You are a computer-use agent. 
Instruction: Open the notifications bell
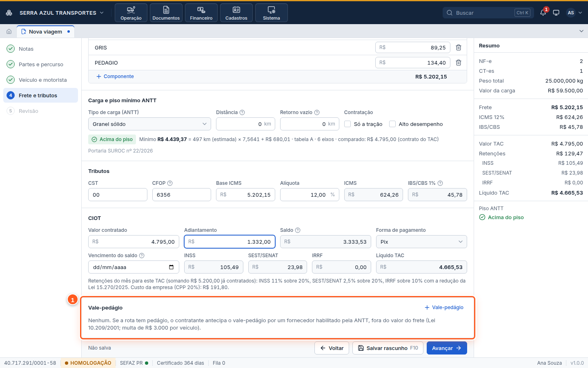(x=543, y=13)
